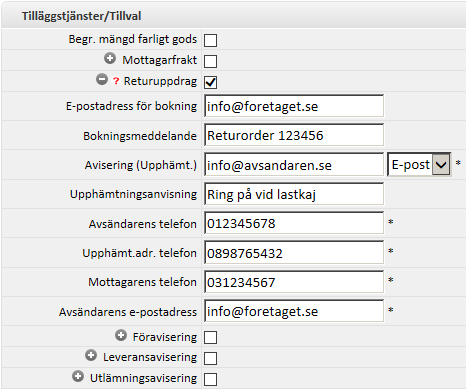Expand the Mottagarfrakt plus icon
Viewport: 466px width, 390px height.
coord(110,58)
